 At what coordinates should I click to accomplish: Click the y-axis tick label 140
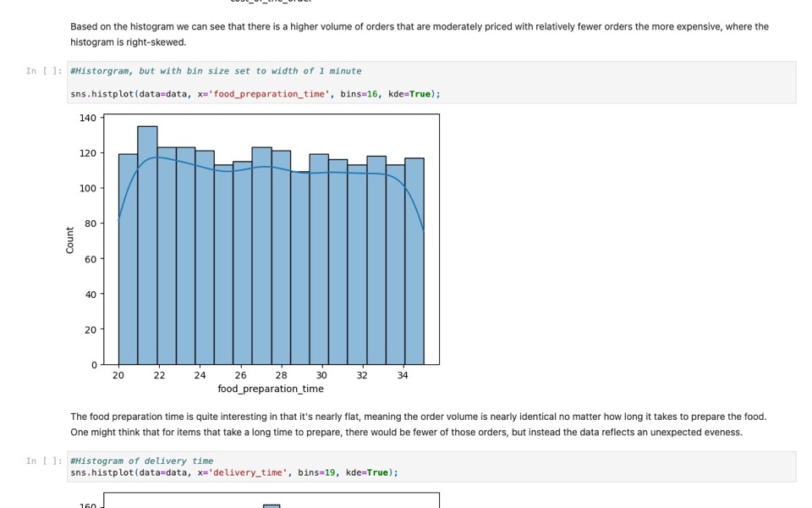point(87,118)
